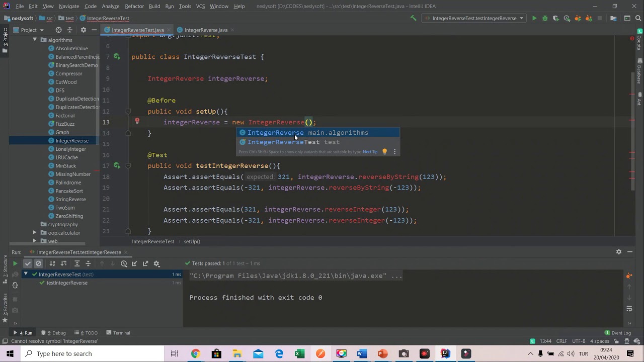This screenshot has width=644, height=362.
Task: Collapse all test results
Action: pos(88,263)
